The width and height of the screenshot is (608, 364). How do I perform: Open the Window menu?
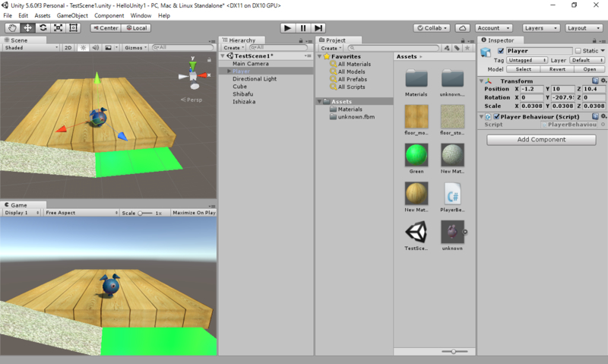(141, 15)
